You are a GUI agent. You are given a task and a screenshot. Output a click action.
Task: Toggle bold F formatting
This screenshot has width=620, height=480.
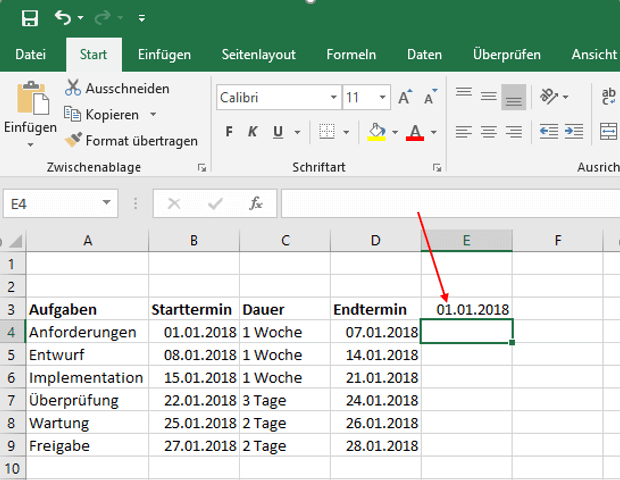pyautogui.click(x=229, y=132)
